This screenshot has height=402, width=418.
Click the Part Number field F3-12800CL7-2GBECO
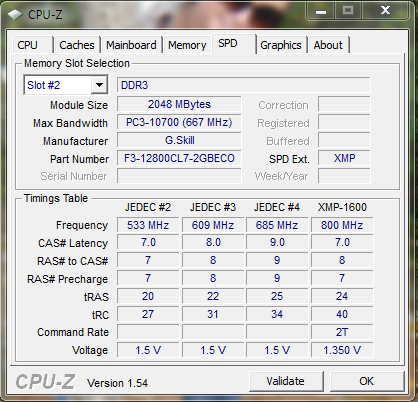click(x=179, y=158)
